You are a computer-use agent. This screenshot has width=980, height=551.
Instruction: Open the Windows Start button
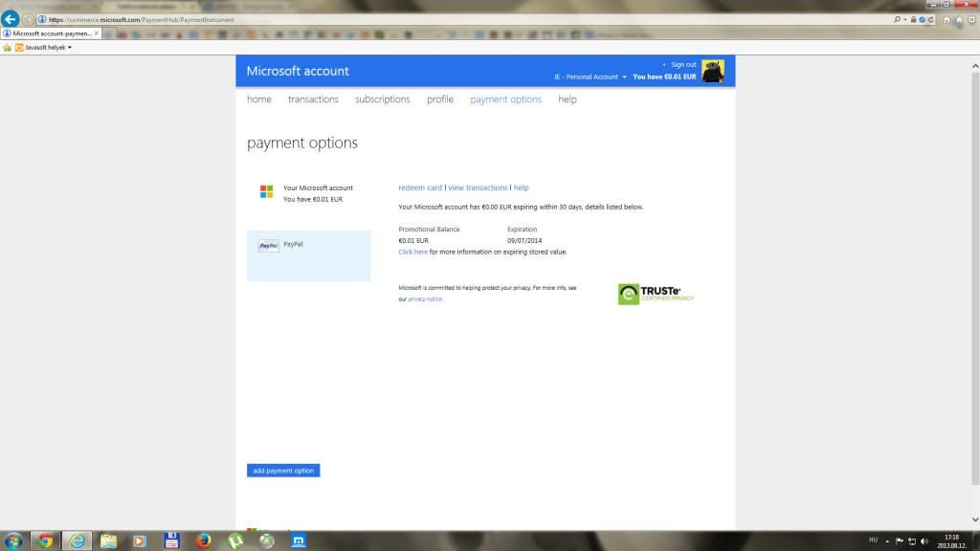coord(13,540)
